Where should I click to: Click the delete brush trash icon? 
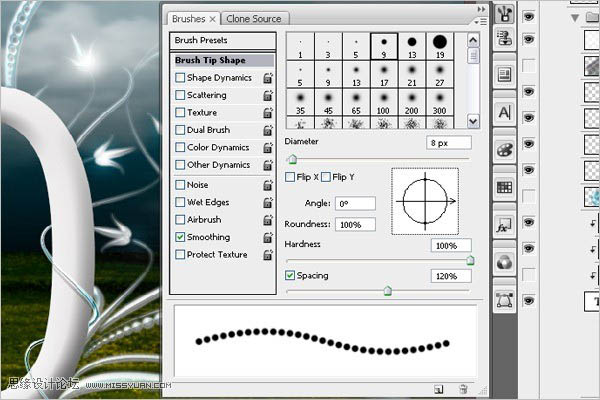click(463, 389)
